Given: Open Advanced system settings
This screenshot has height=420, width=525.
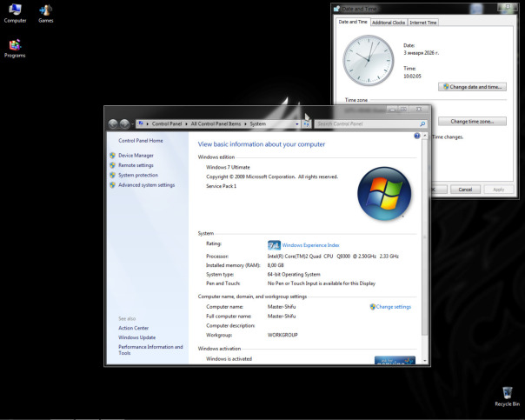Looking at the screenshot, I should [146, 185].
